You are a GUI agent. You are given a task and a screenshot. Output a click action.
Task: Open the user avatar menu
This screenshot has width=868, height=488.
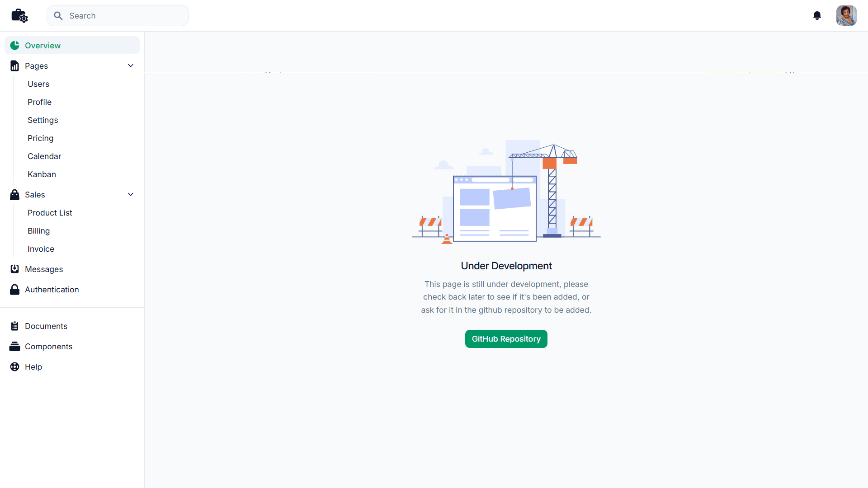tap(846, 16)
